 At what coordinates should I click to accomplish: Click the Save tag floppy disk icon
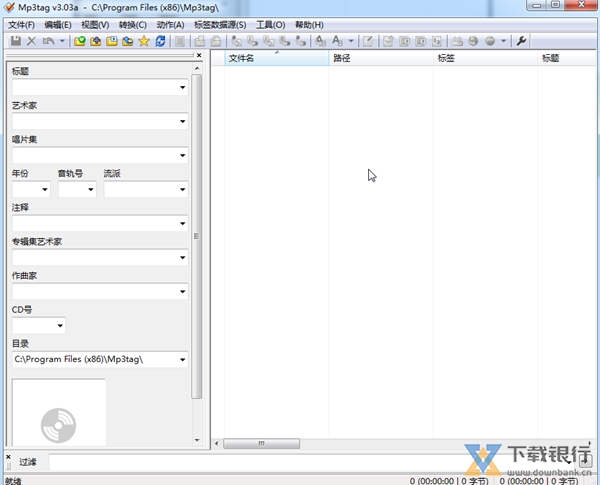(x=16, y=41)
